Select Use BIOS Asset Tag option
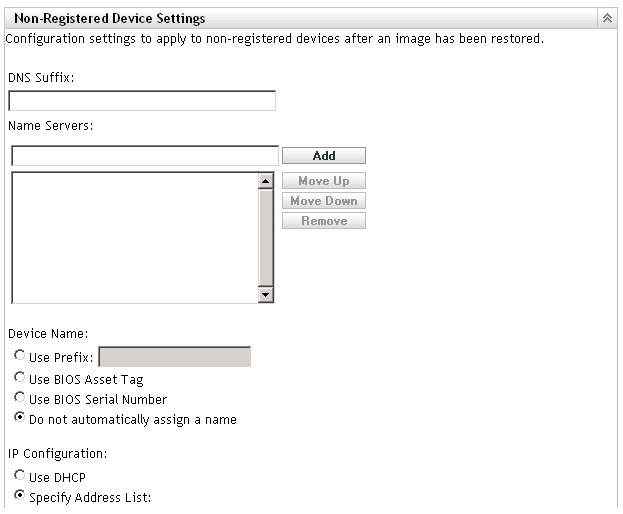Image resolution: width=623 pixels, height=514 pixels. tap(19, 377)
